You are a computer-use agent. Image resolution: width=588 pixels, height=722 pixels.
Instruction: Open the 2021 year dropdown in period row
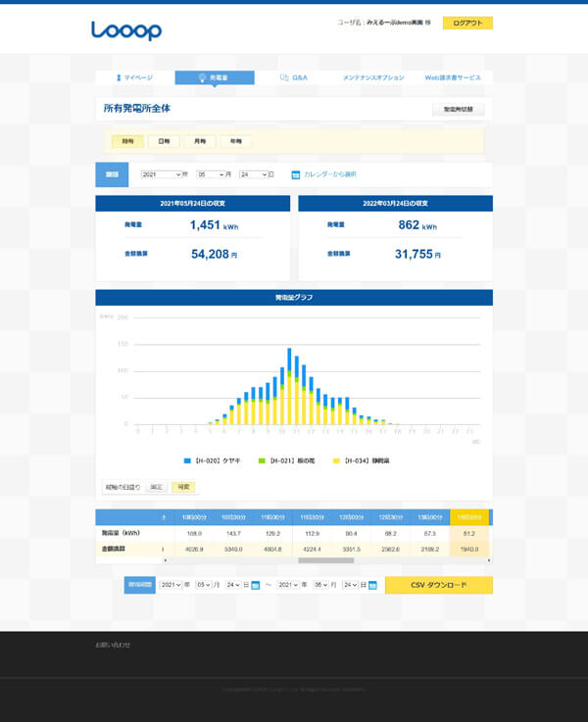coord(161,174)
